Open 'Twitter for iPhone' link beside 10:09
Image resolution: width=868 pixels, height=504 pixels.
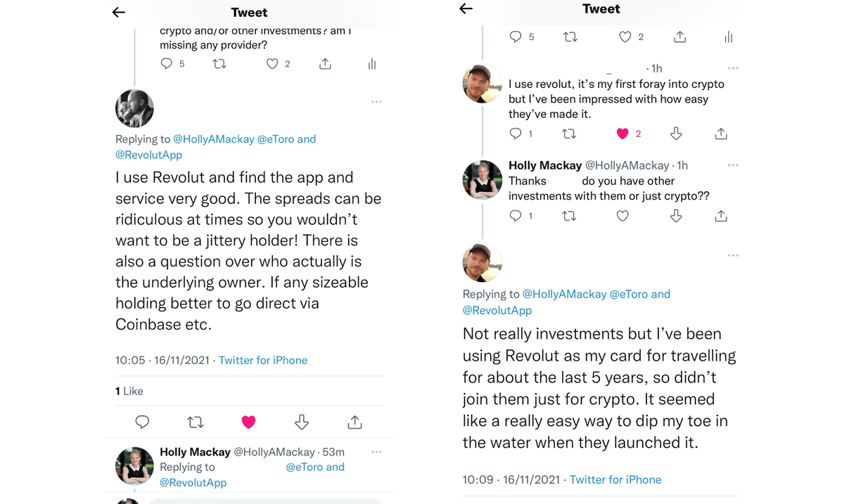pyautogui.click(x=615, y=479)
